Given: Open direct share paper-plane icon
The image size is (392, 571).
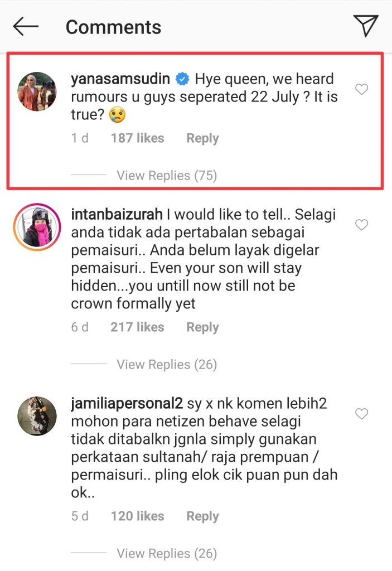Looking at the screenshot, I should point(366,26).
